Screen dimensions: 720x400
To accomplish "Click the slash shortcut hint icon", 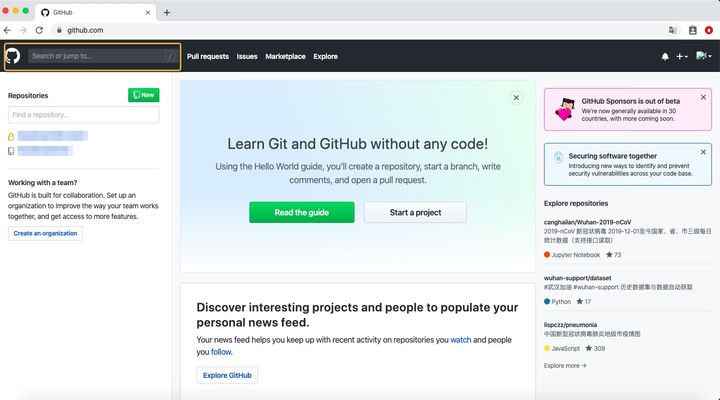I will pyautogui.click(x=170, y=56).
